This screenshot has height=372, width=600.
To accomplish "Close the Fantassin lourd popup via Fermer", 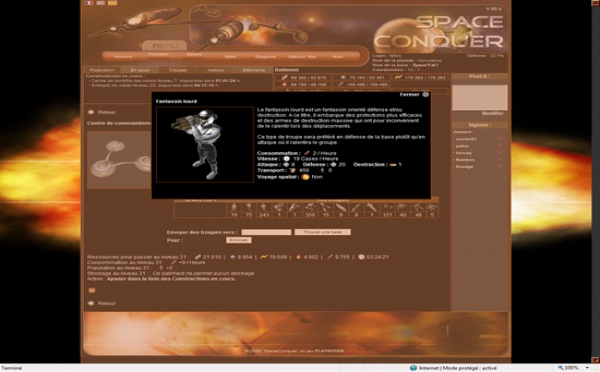I will 414,95.
